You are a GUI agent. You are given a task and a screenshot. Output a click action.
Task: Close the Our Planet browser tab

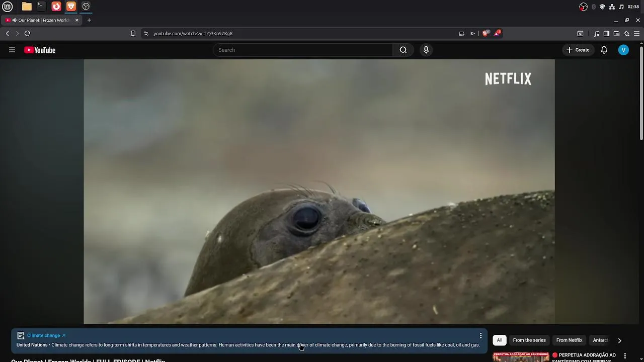click(76, 20)
